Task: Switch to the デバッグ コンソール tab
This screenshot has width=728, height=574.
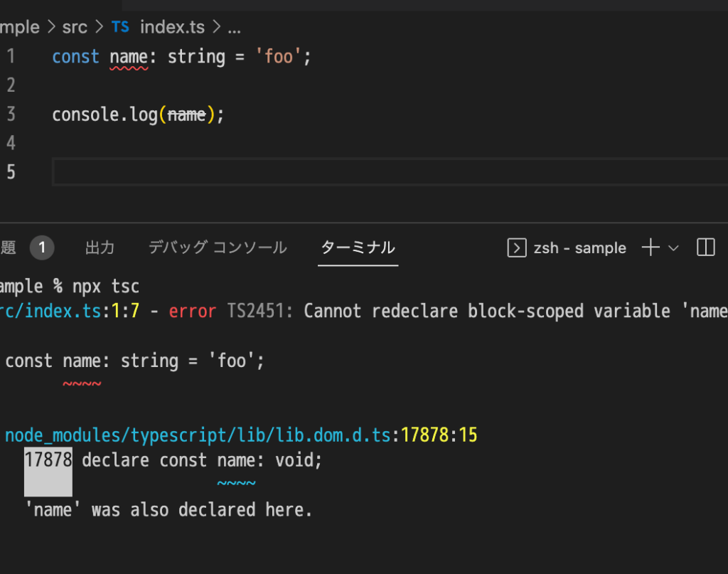Action: click(218, 248)
